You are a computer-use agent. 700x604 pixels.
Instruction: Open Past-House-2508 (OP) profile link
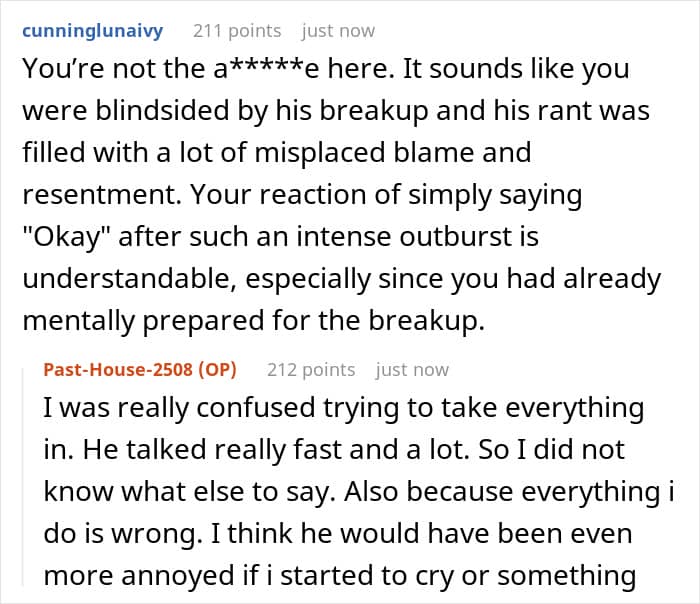140,370
